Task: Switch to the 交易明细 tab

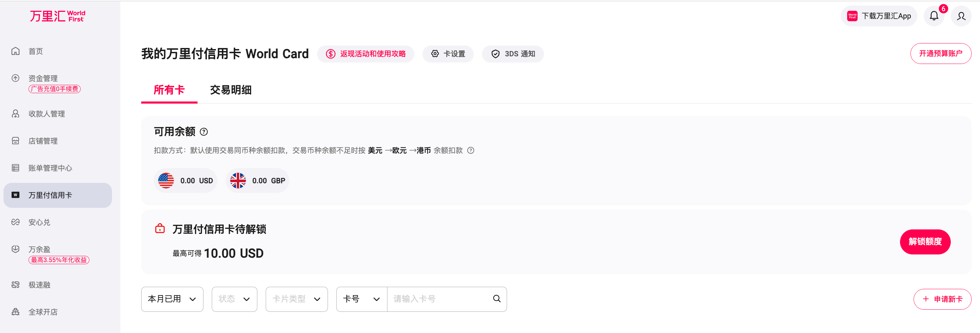Action: [x=230, y=90]
